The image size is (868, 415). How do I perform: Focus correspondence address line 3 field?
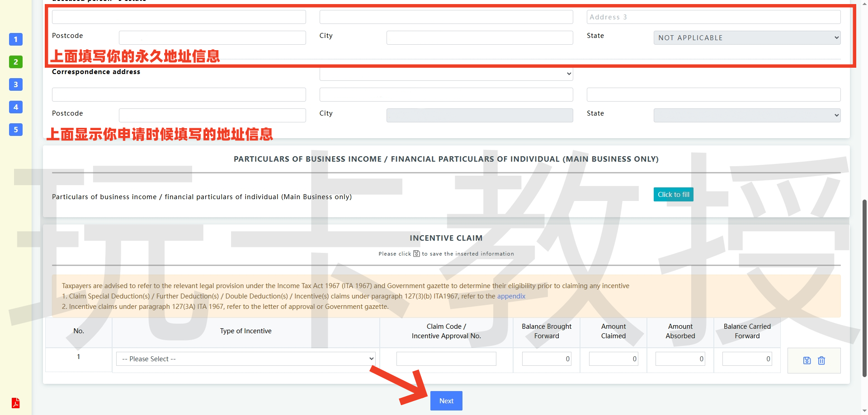tap(713, 95)
